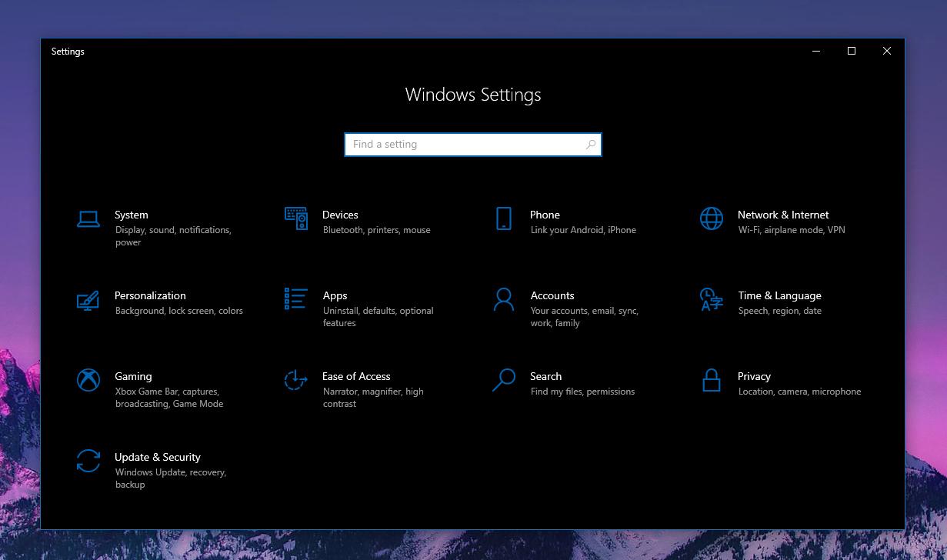Focus the Find a setting field
947x560 pixels.
(x=472, y=145)
